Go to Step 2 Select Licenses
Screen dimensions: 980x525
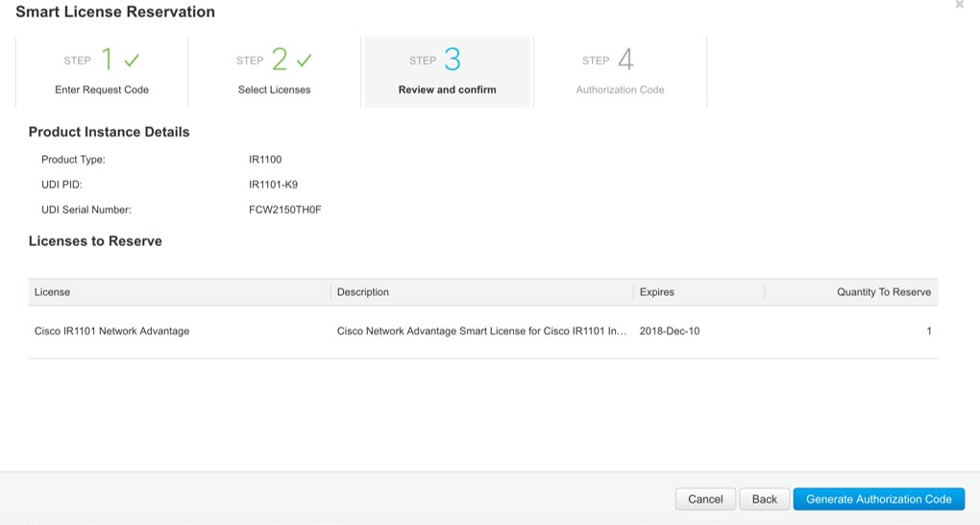coord(275,72)
